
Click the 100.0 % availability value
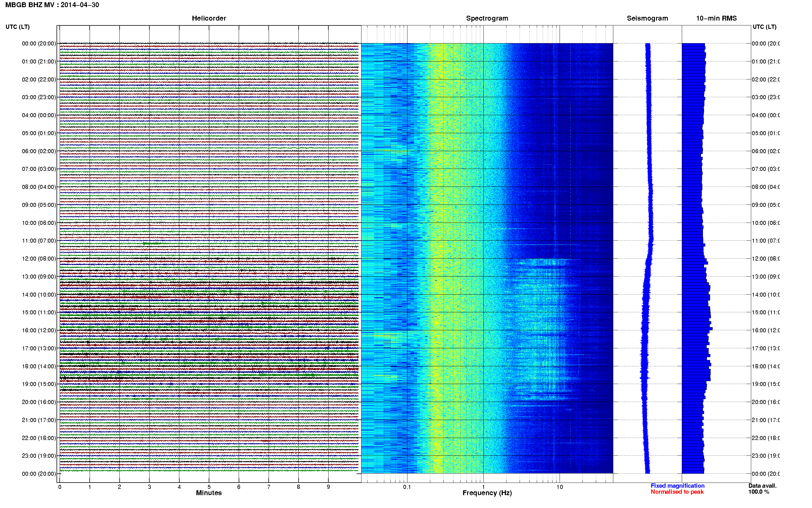(x=759, y=492)
